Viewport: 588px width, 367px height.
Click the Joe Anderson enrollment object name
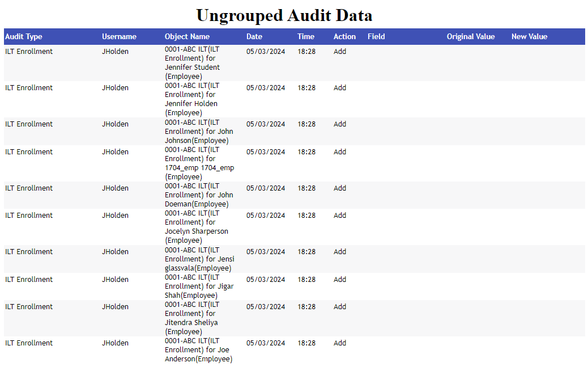(x=198, y=351)
